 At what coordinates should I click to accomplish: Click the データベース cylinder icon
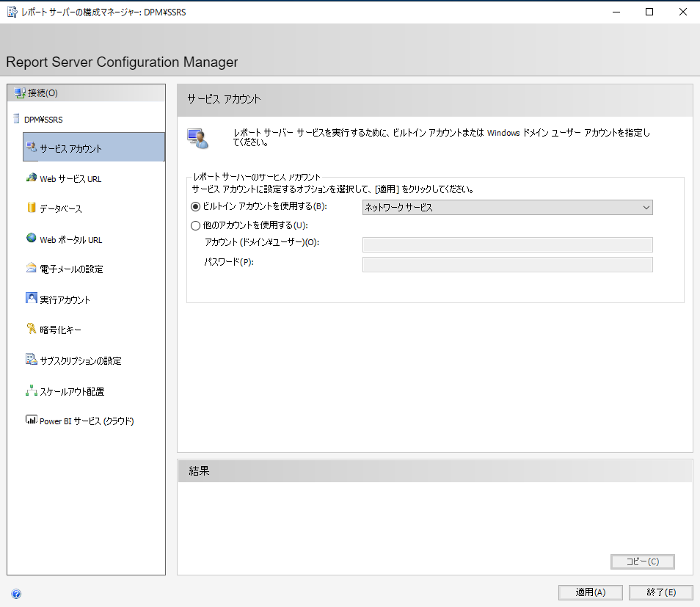pyautogui.click(x=32, y=208)
